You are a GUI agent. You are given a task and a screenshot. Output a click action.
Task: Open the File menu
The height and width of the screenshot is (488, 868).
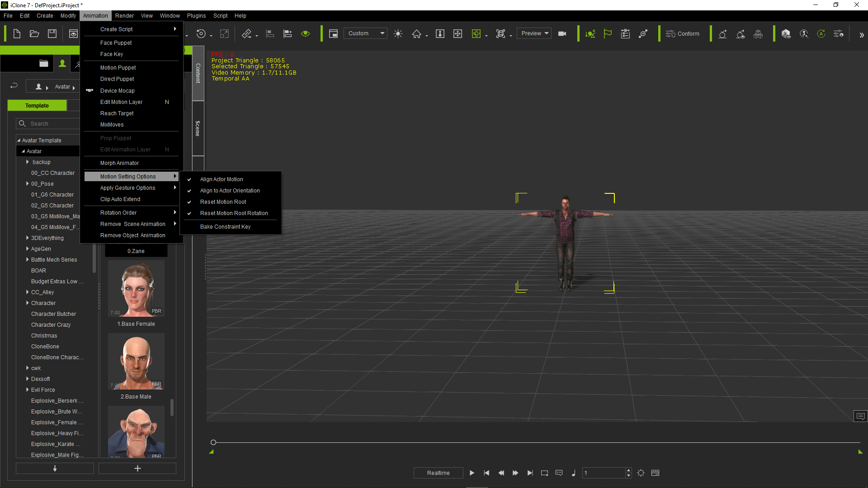coord(8,15)
